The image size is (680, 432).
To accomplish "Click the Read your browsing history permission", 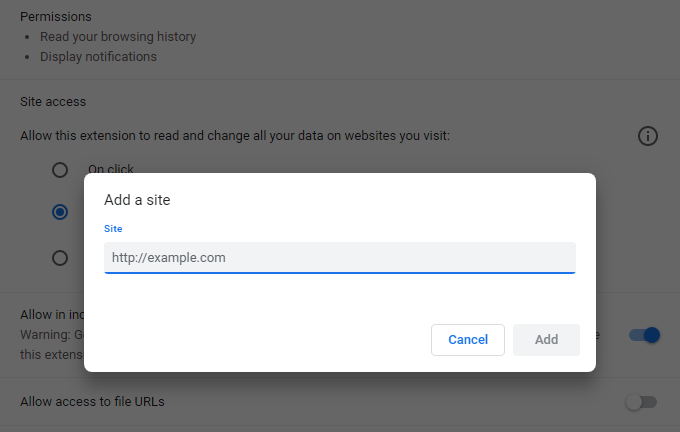I will (x=118, y=37).
